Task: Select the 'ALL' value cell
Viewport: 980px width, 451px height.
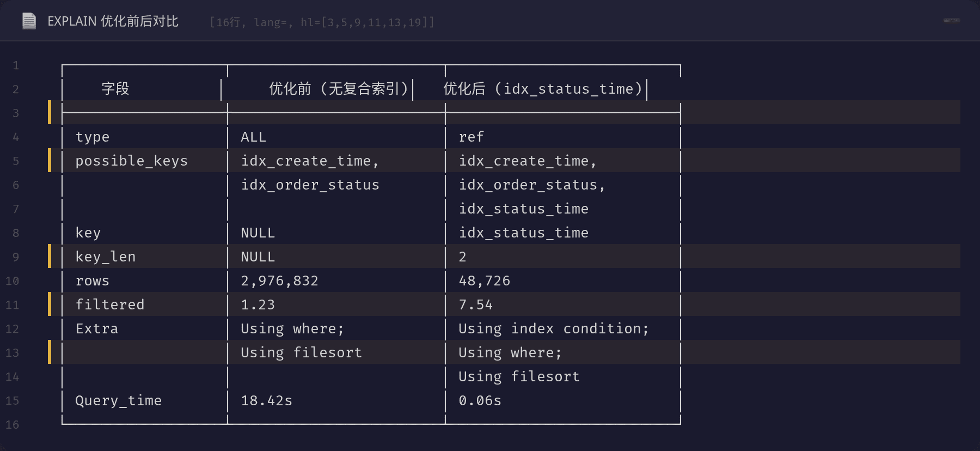Action: tap(254, 137)
